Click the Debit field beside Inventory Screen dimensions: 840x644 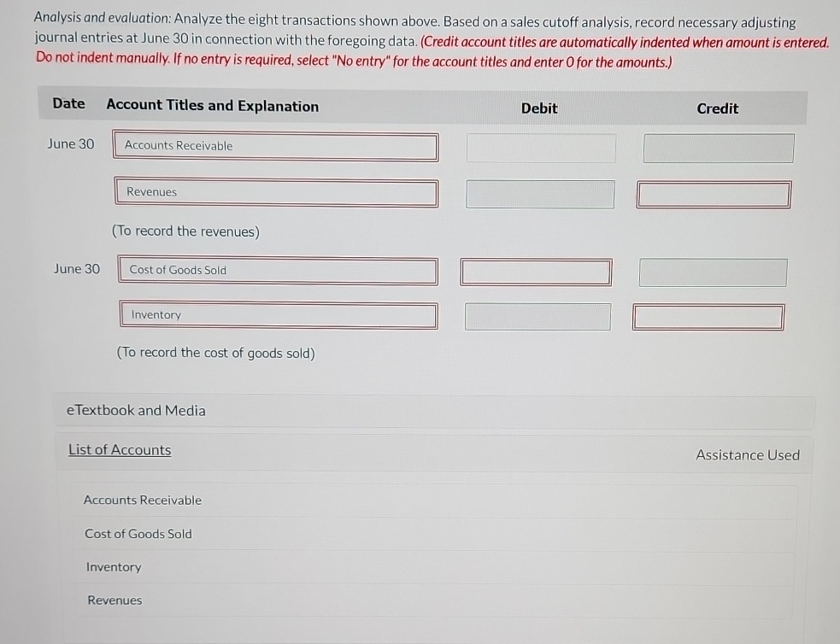[x=537, y=316]
